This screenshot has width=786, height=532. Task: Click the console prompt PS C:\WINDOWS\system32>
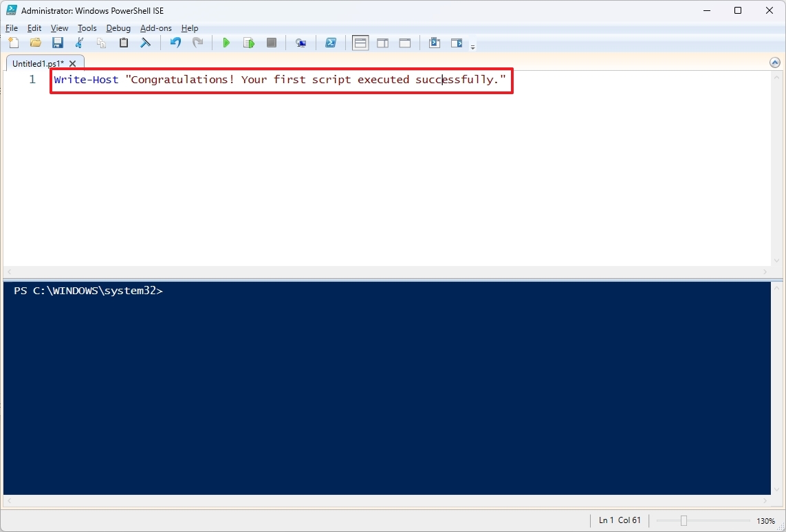click(88, 291)
